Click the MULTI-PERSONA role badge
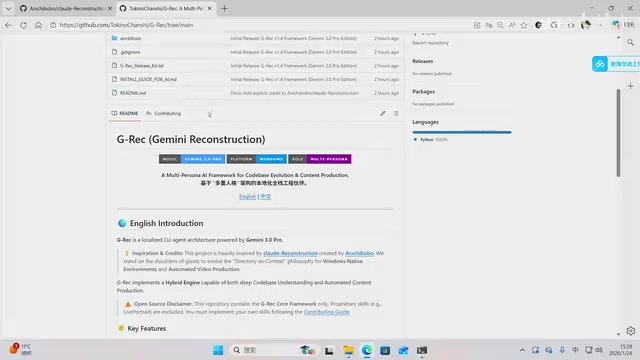640x360 pixels. pos(320,159)
